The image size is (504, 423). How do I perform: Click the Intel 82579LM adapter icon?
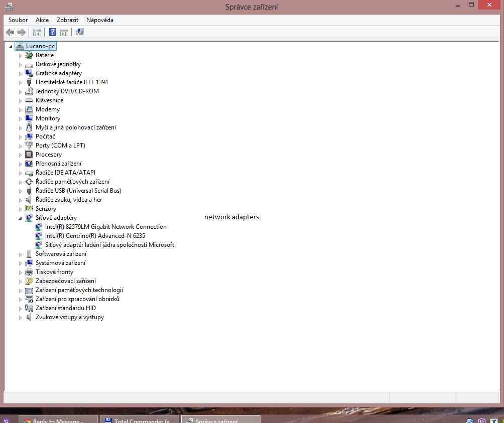pos(39,227)
